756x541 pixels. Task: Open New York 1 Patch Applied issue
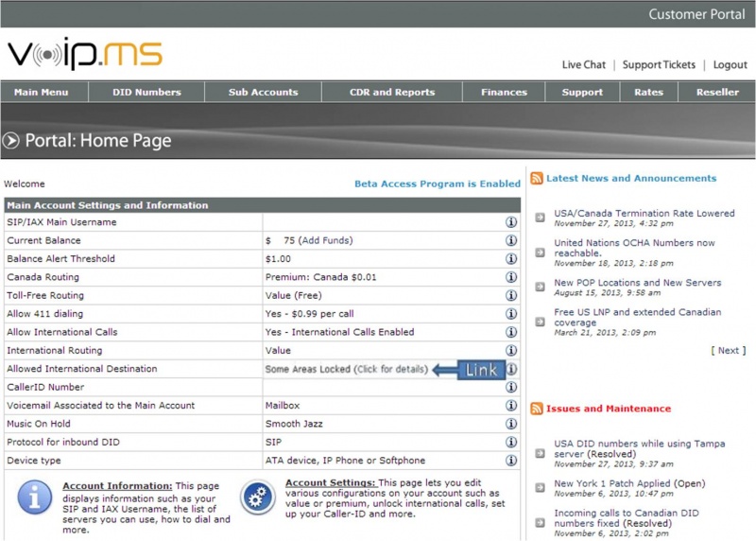coord(629,483)
